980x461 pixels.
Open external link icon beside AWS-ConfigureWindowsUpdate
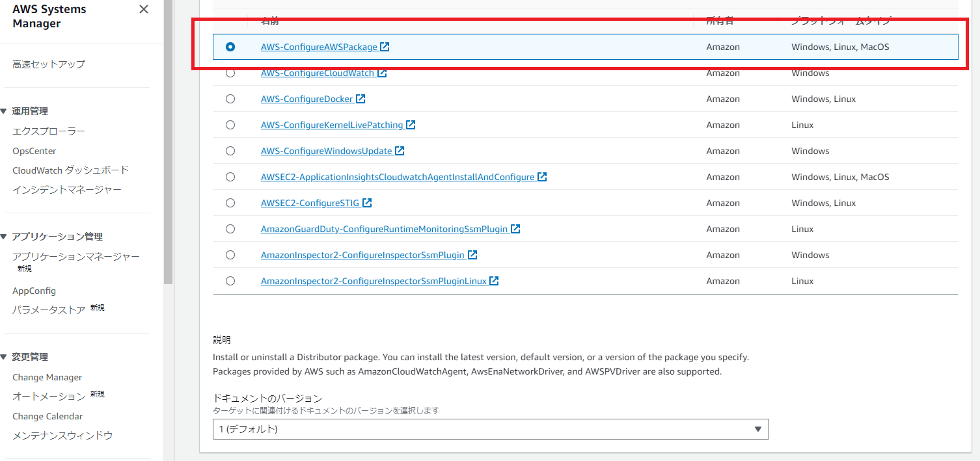click(x=400, y=151)
